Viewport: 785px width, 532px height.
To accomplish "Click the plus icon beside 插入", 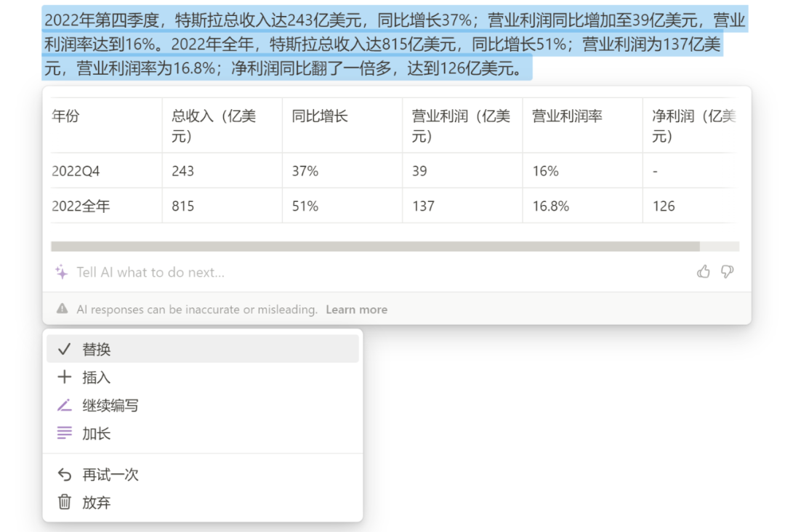I will pyautogui.click(x=64, y=377).
